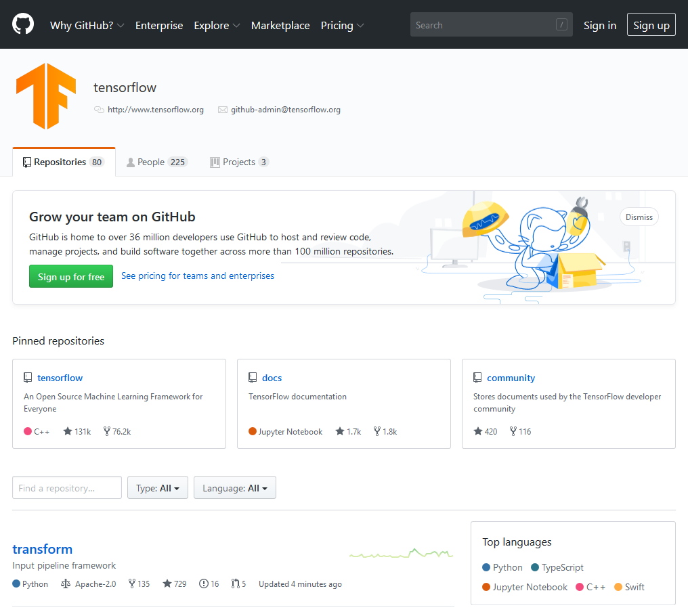Image resolution: width=688 pixels, height=616 pixels.
Task: Click the envelope icon beside admin email
Action: click(x=223, y=110)
